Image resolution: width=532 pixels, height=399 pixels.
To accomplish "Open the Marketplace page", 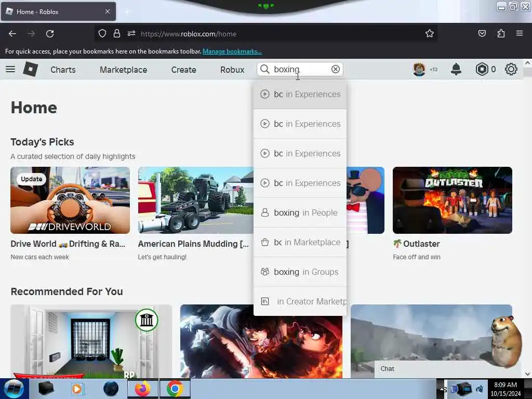I will coord(124,70).
